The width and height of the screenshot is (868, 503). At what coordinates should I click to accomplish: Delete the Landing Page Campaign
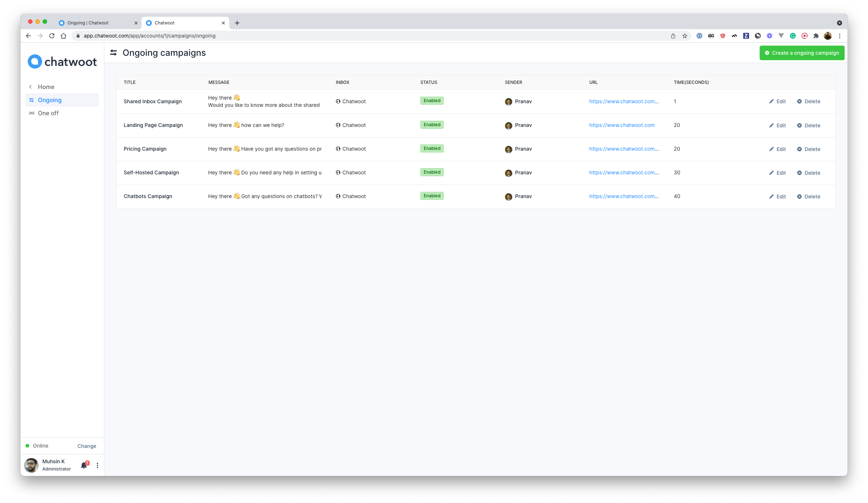(x=809, y=125)
